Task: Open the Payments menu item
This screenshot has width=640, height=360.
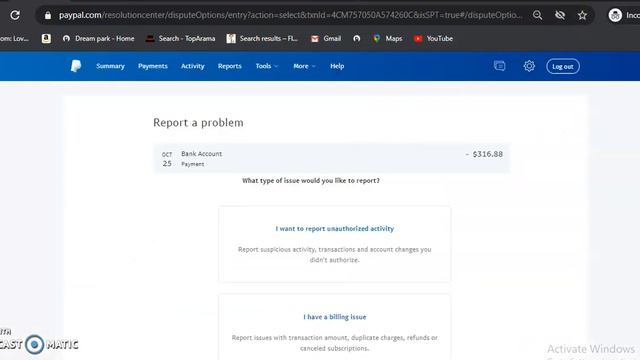Action: [x=153, y=66]
